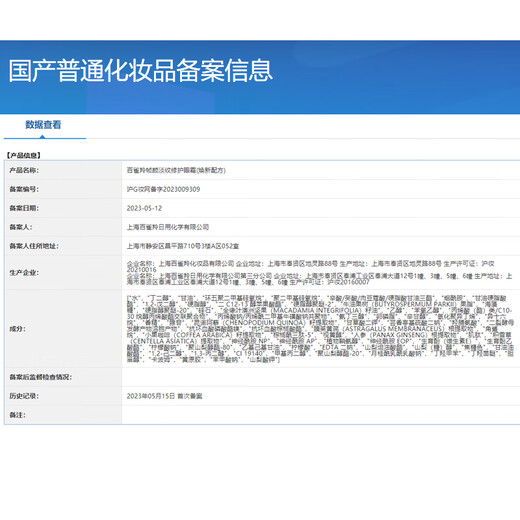Click 上海百雀羚日用化学有限公司 registrant value
This screenshot has height=520, width=520.
point(168,227)
